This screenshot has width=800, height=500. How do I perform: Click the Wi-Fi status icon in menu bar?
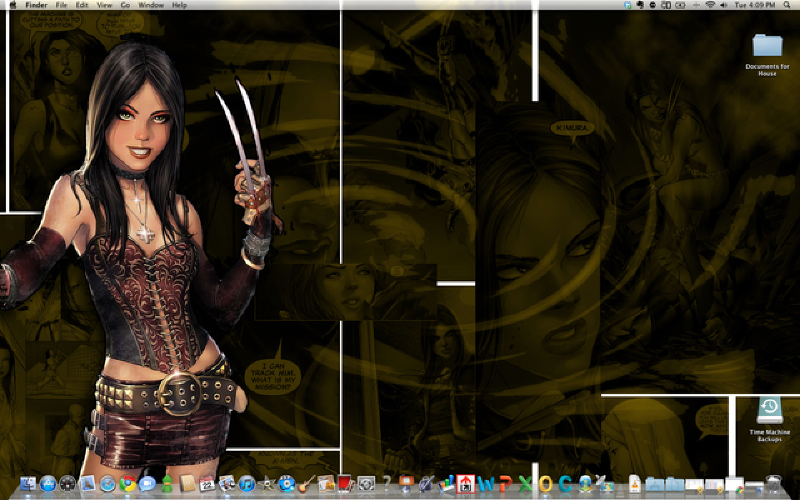coord(710,5)
